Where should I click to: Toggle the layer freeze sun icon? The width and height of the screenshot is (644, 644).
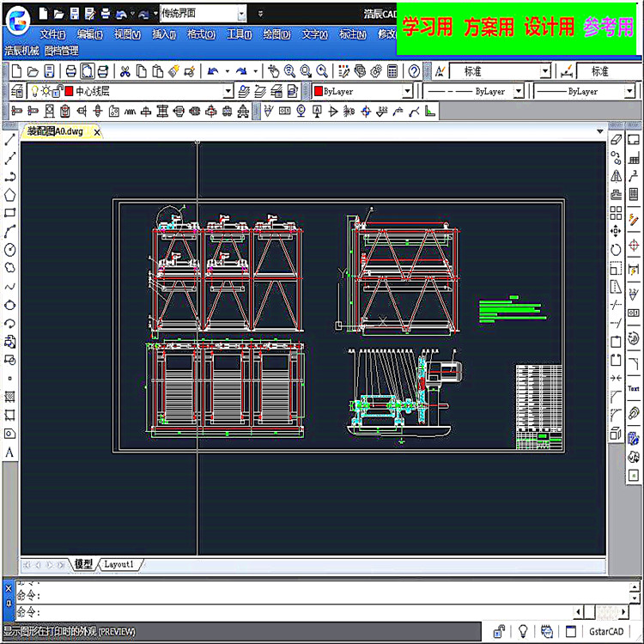coord(46,91)
